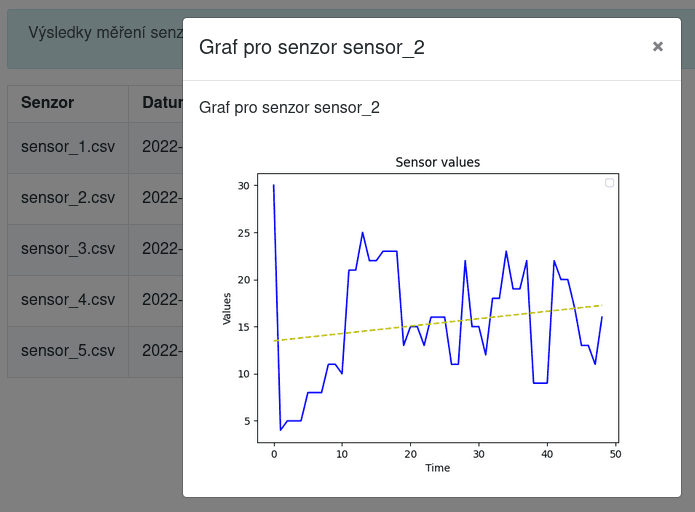Open sensor_3.csv entry in table
Screen dimensions: 695x512
tap(68, 248)
